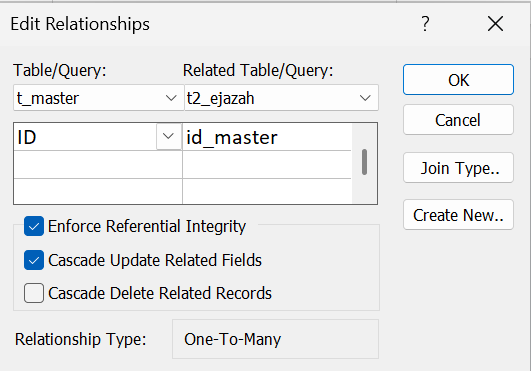Viewport: 531px width, 371px height.
Task: Open the Join Type settings
Action: click(458, 168)
